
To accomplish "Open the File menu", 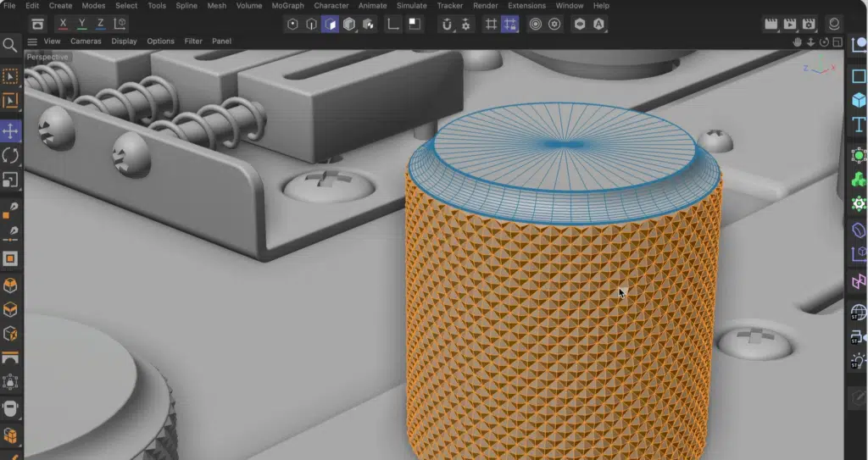I will pyautogui.click(x=9, y=6).
